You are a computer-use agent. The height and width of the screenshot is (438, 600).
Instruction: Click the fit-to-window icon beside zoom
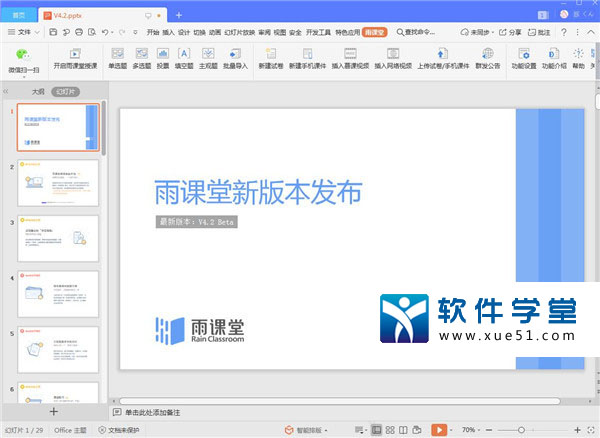pos(591,430)
